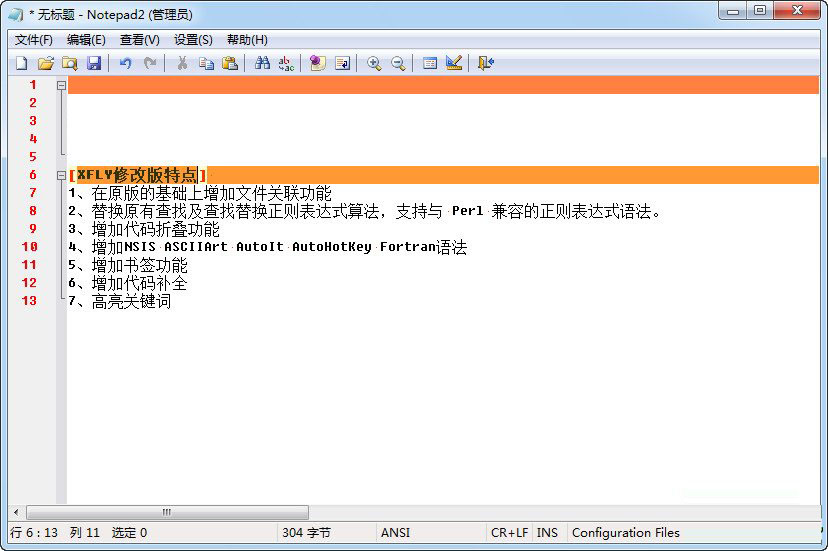Click the Open file folder icon

[x=45, y=63]
